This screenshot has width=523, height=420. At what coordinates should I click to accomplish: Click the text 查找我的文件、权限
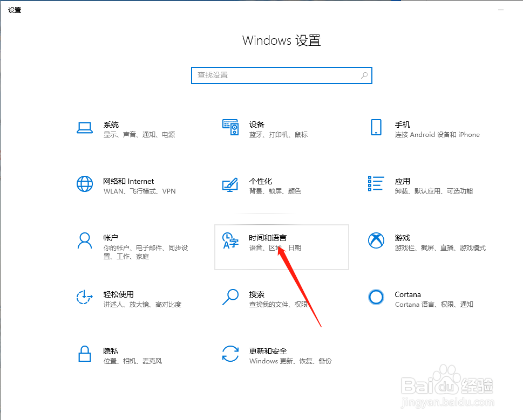[279, 305]
